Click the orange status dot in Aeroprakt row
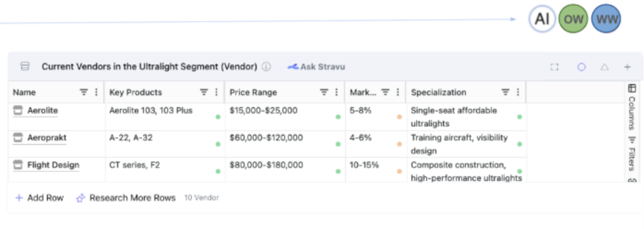This screenshot has height=229, width=644. pos(399,144)
